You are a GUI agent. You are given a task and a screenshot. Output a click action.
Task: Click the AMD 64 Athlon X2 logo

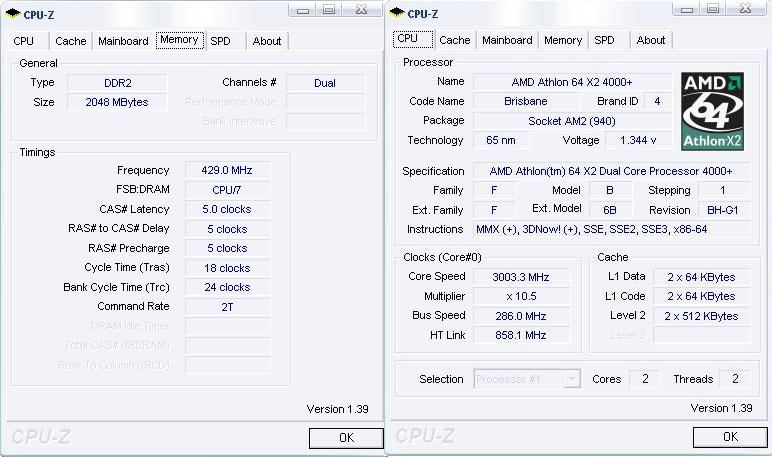712,111
